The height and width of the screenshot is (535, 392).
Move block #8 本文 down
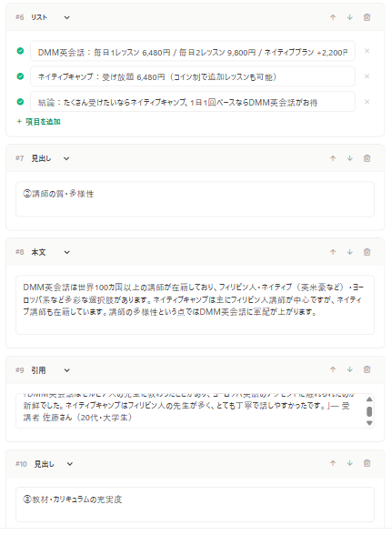coord(349,252)
